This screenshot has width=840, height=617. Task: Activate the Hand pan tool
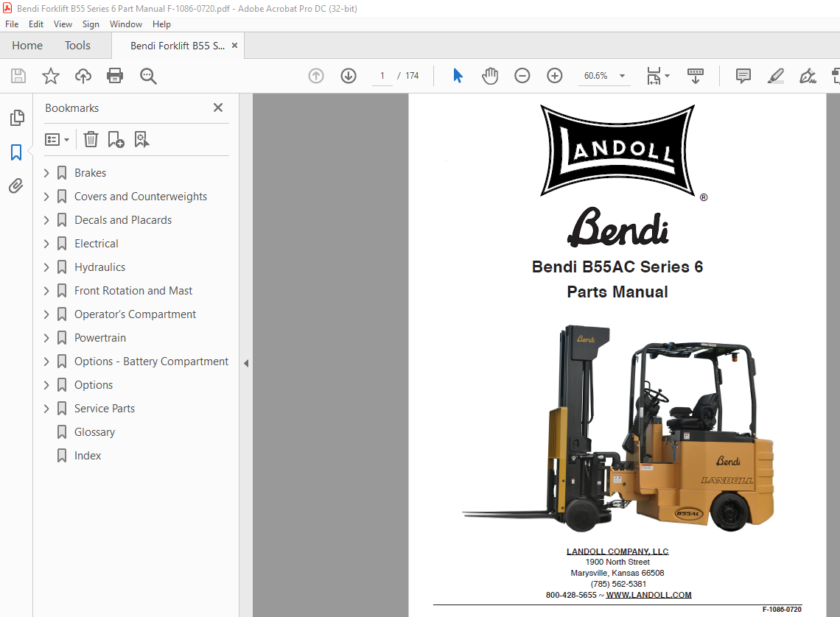[x=490, y=76]
